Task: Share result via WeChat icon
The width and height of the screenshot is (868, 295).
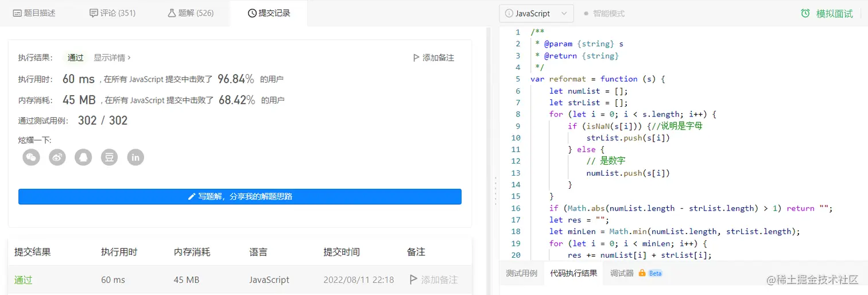Action: coord(32,157)
